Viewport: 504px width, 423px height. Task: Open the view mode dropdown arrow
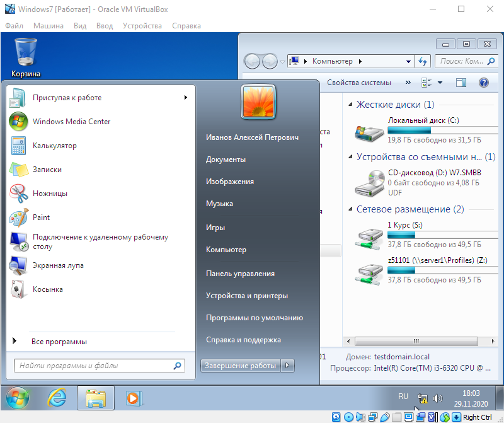(x=440, y=83)
